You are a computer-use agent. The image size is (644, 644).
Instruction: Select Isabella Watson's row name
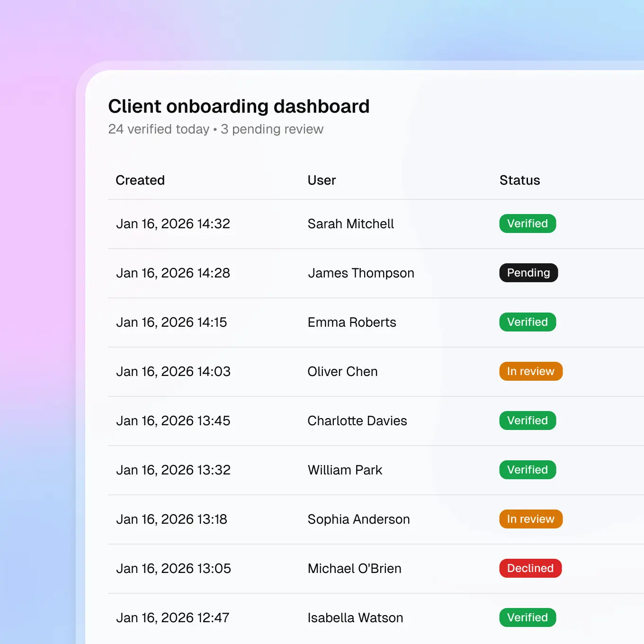click(355, 618)
